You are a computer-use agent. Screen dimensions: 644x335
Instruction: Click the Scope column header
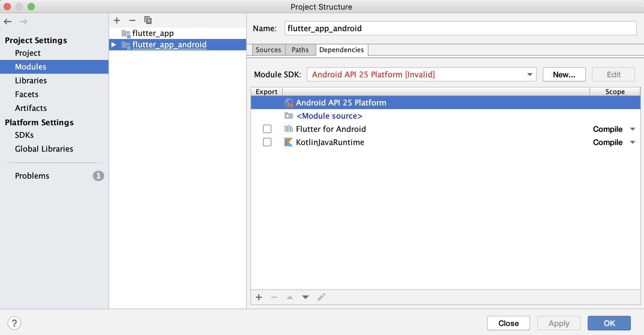tap(615, 92)
